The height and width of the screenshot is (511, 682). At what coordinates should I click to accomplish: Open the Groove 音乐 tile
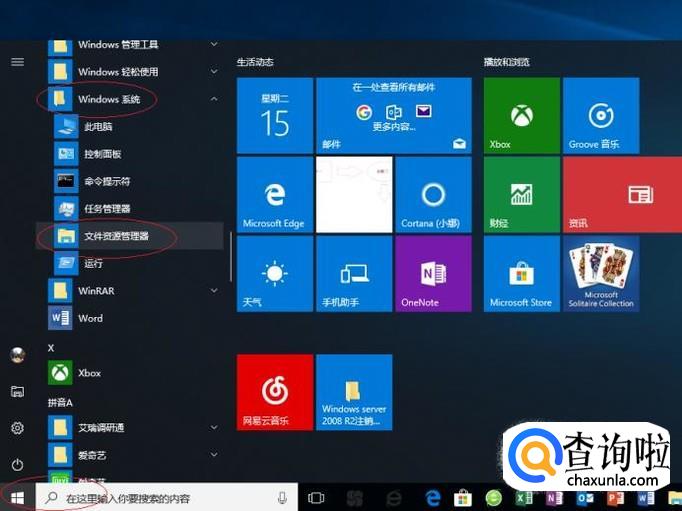601,116
